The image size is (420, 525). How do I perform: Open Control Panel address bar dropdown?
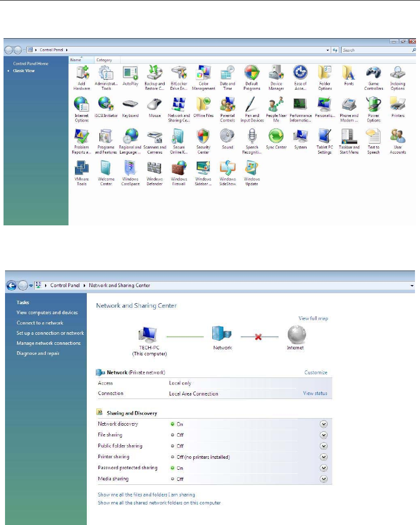[328, 50]
